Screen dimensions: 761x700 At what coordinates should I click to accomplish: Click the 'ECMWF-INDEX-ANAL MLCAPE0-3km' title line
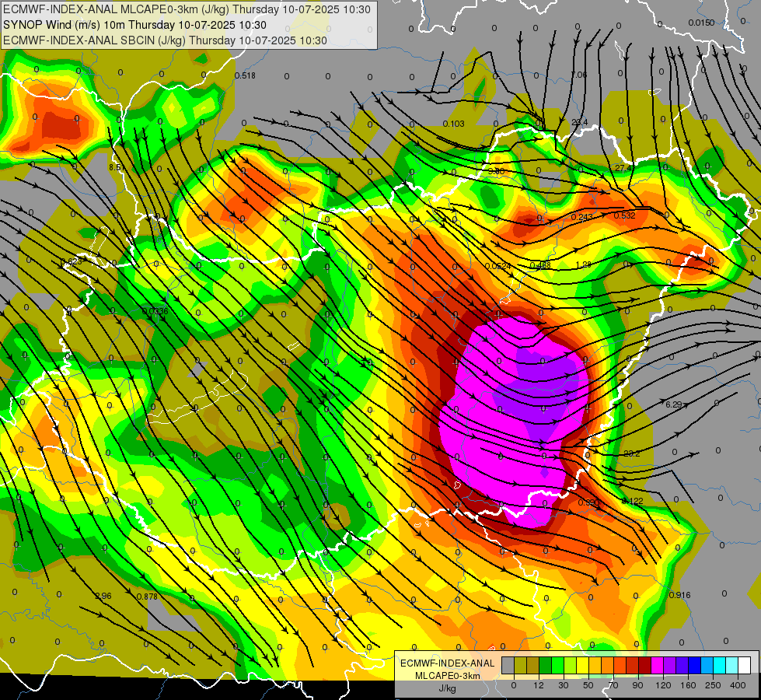(187, 9)
